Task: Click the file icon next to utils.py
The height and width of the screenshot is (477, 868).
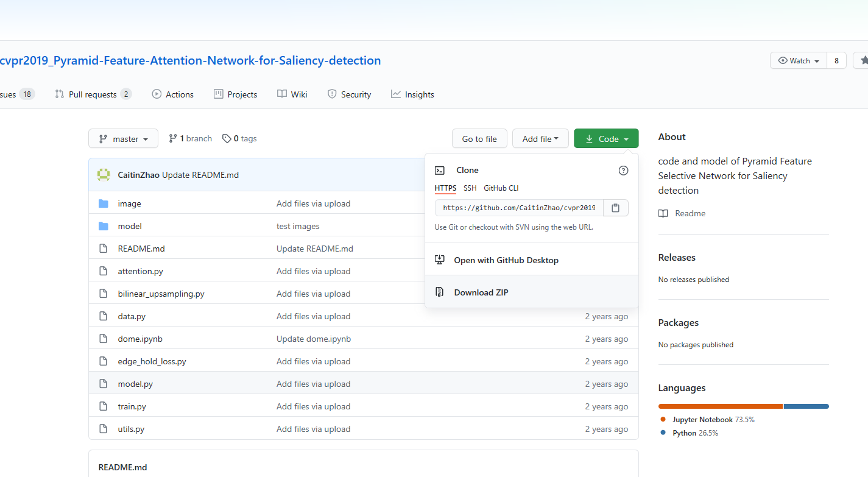Action: coord(104,429)
